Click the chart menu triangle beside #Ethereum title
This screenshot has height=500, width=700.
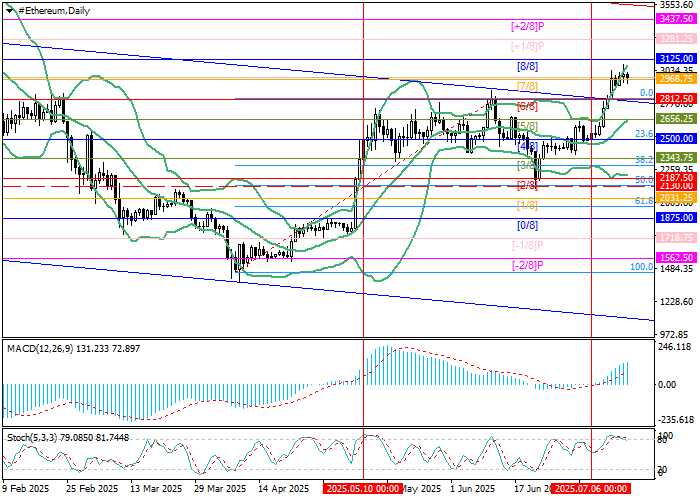[x=6, y=9]
